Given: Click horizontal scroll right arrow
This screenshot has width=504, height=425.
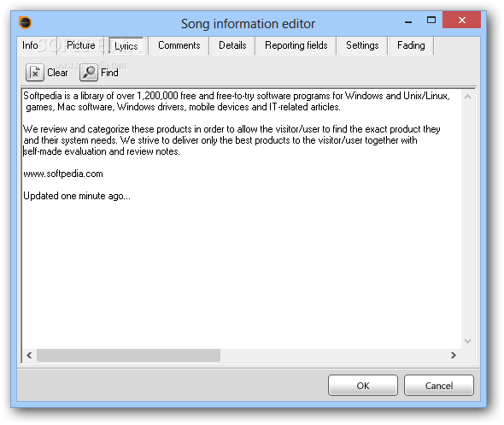Looking at the screenshot, I should point(454,355).
